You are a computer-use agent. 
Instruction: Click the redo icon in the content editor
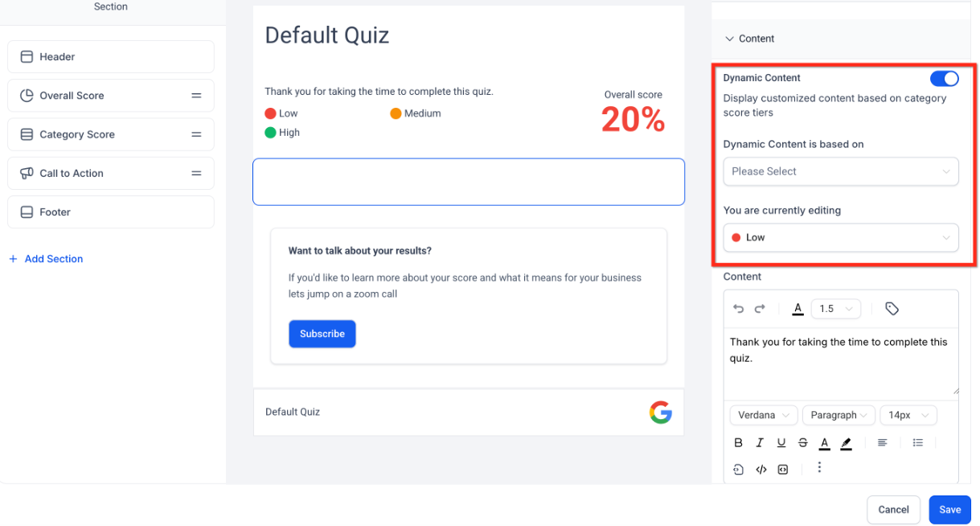760,309
